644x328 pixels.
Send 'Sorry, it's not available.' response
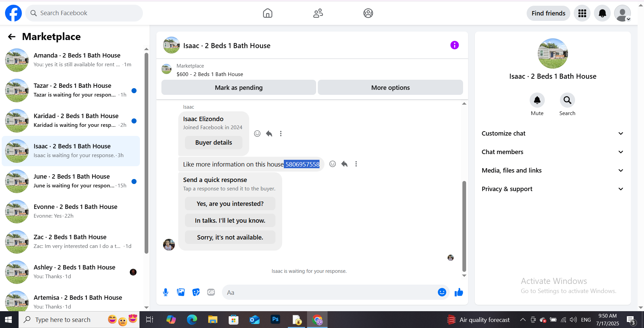(x=230, y=238)
